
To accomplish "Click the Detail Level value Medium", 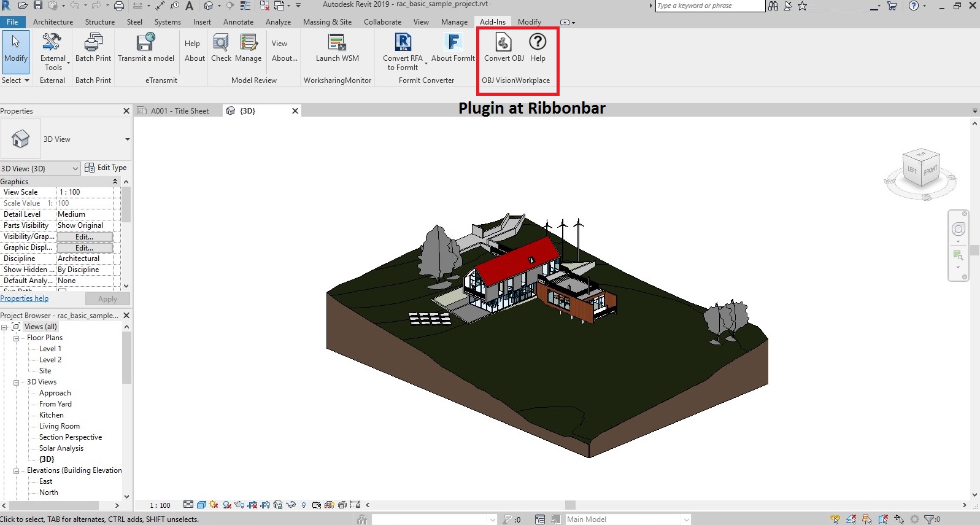I will coord(85,214).
